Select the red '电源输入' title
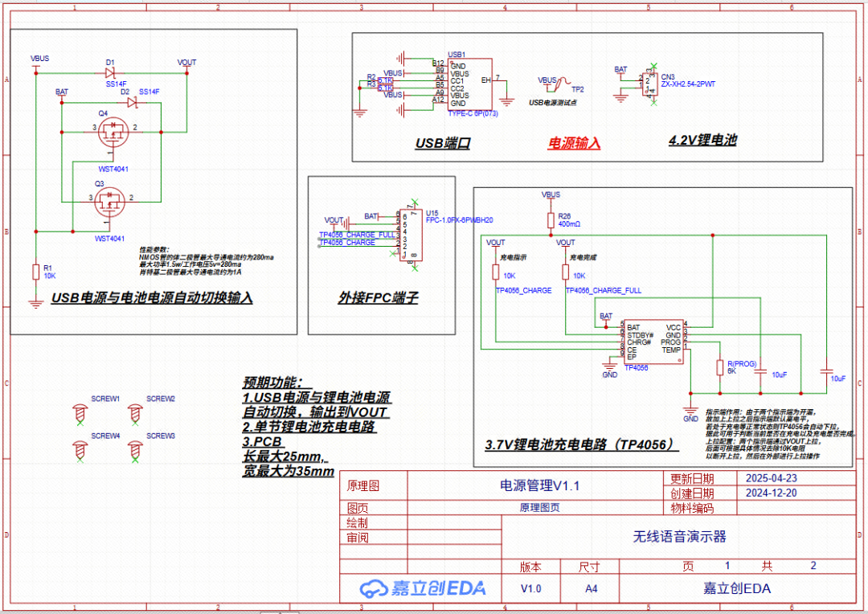This screenshot has width=868, height=614. [x=574, y=143]
